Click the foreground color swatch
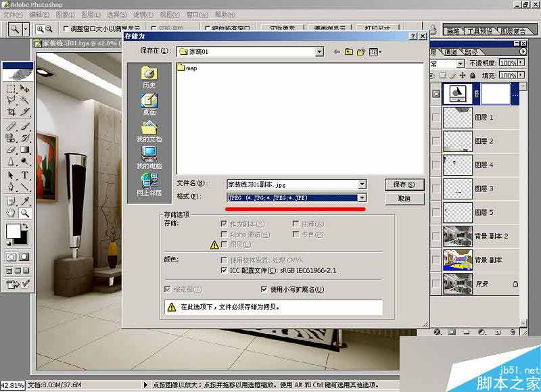Viewport: 541px width, 392px height. tap(13, 231)
